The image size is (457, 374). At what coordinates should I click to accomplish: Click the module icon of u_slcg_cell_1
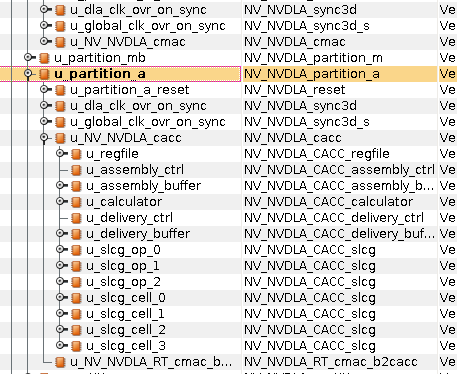pyautogui.click(x=76, y=314)
